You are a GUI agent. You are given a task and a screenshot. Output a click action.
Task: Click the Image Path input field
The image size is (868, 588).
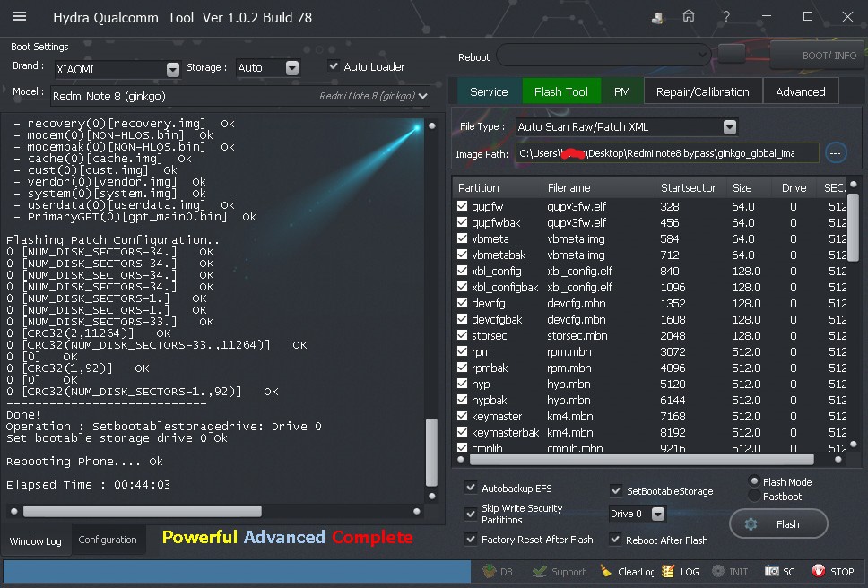pos(667,152)
